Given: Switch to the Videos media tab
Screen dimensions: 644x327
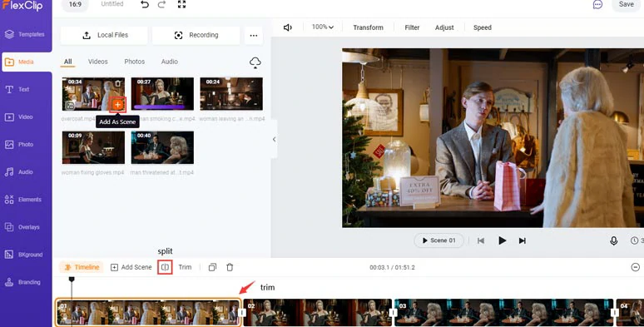Looking at the screenshot, I should (97, 62).
